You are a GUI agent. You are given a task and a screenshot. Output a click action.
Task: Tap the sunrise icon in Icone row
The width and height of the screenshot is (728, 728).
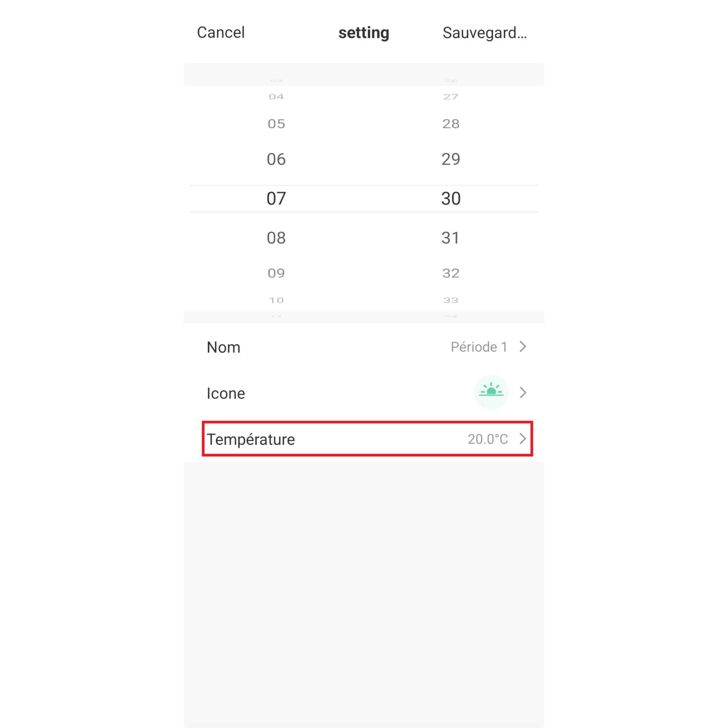[x=491, y=392]
